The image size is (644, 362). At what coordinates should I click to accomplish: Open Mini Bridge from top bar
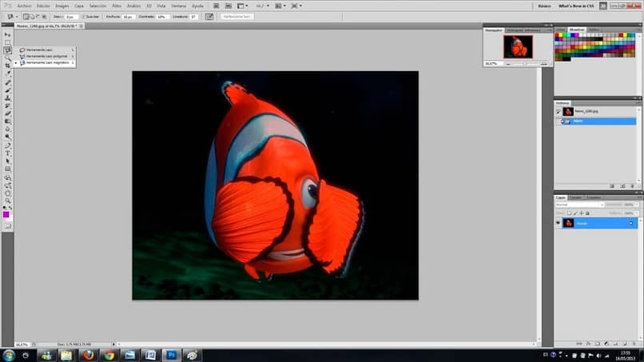229,6
